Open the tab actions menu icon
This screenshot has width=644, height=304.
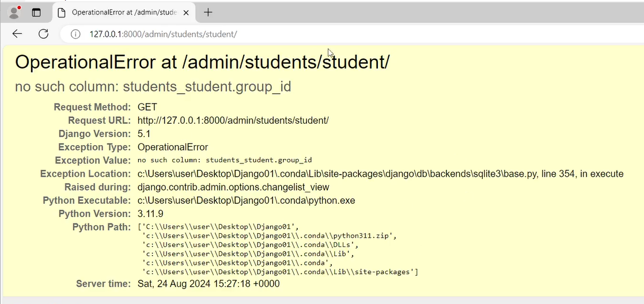(x=36, y=12)
